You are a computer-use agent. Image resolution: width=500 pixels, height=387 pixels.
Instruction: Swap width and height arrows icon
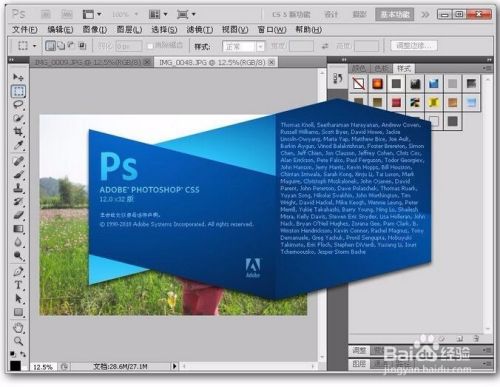point(325,46)
